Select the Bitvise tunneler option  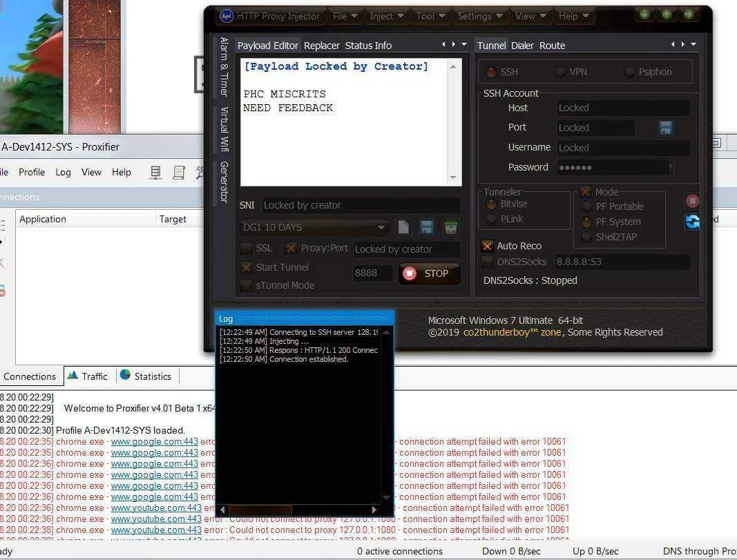point(491,204)
